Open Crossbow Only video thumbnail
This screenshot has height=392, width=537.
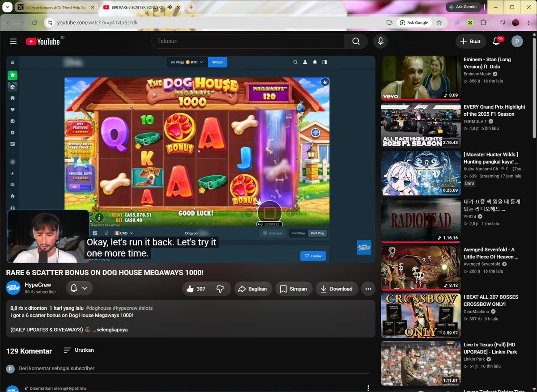point(421,316)
